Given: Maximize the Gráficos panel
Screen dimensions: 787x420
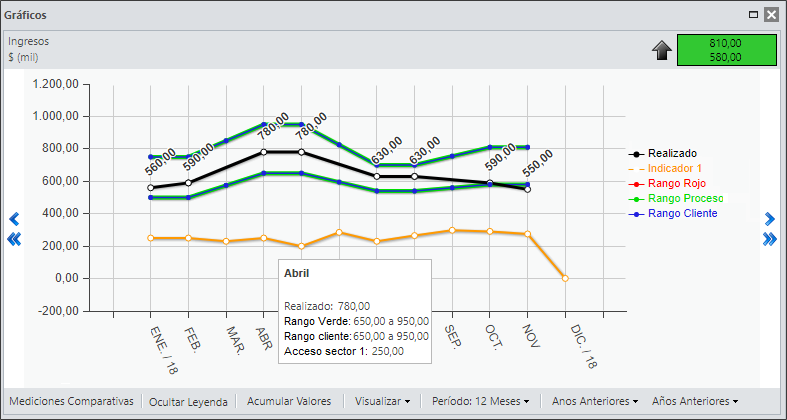Looking at the screenshot, I should click(x=753, y=15).
